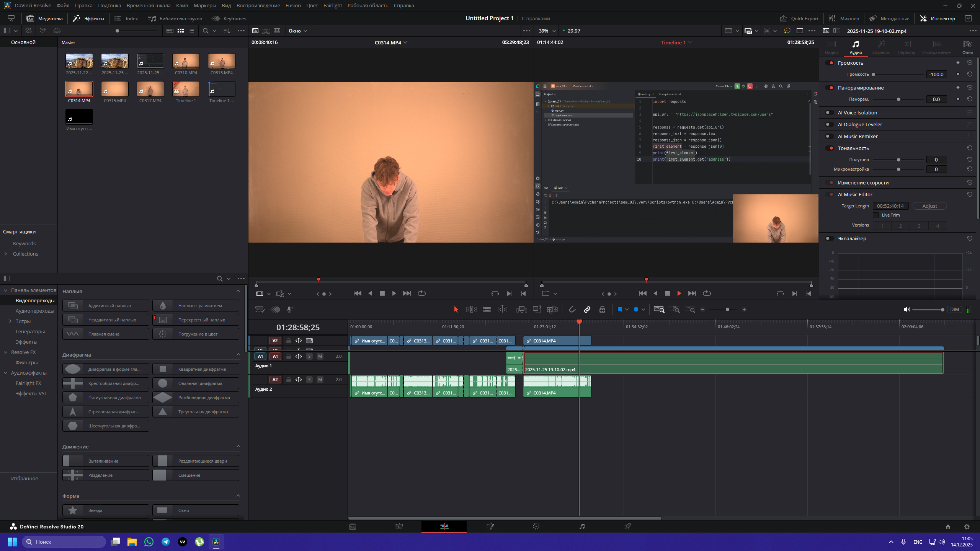Expand the Collections smart bin
The height and width of the screenshot is (551, 980).
tap(6, 254)
